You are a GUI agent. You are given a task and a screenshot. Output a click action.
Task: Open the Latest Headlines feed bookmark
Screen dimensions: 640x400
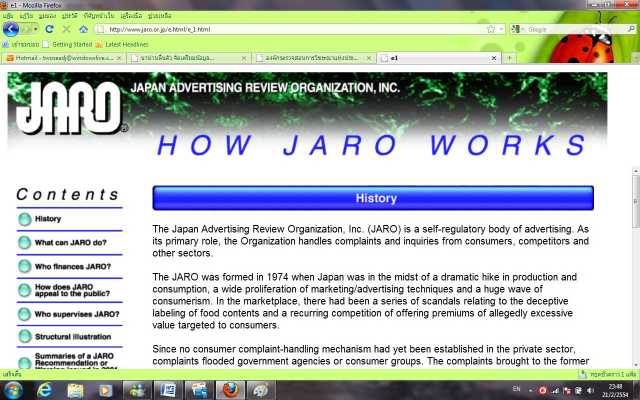pos(122,44)
